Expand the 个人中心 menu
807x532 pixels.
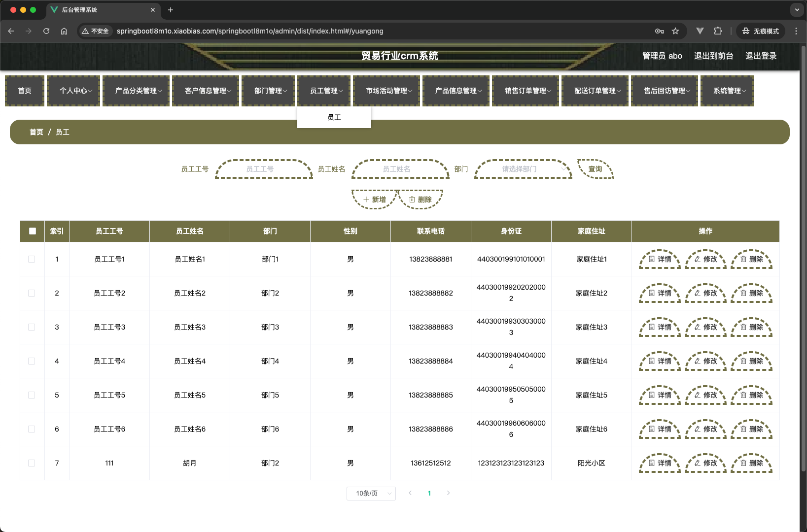[73, 91]
